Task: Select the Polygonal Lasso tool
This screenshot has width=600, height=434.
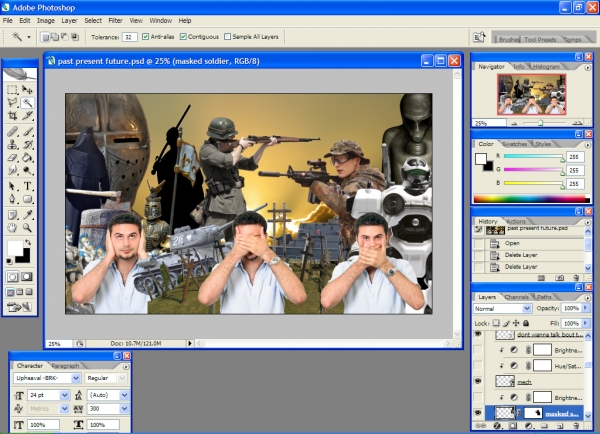Action: click(x=12, y=103)
